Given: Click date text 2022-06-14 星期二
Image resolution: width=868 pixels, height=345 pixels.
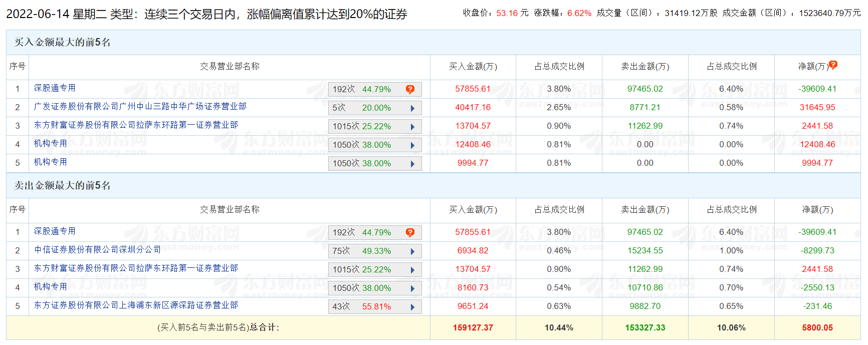Looking at the screenshot, I should (57, 14).
